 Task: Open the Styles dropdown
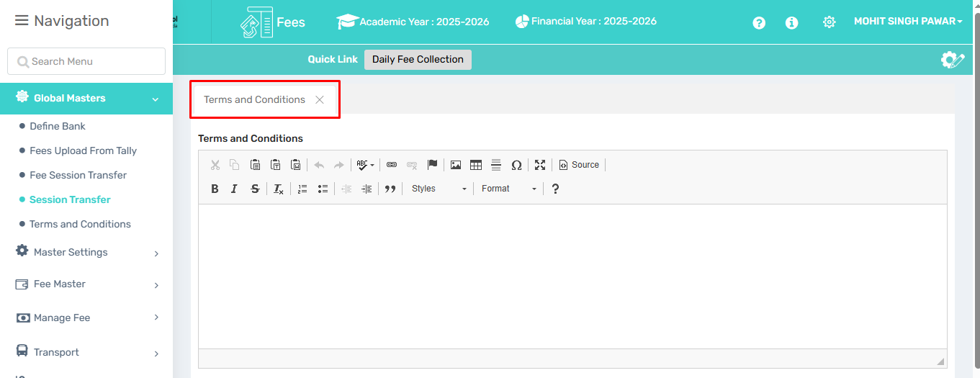click(439, 189)
